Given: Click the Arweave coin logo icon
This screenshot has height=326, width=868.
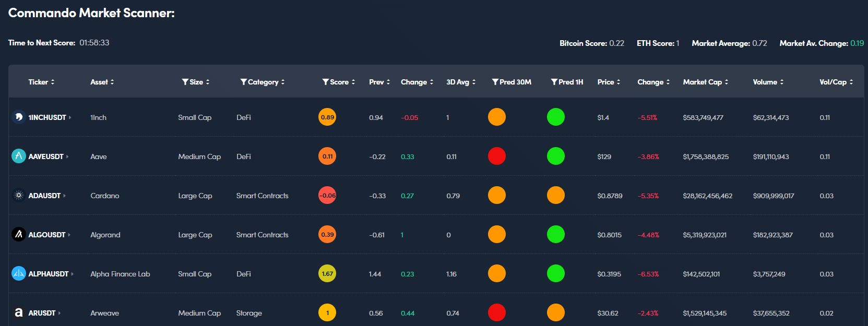Looking at the screenshot, I should click(19, 312).
